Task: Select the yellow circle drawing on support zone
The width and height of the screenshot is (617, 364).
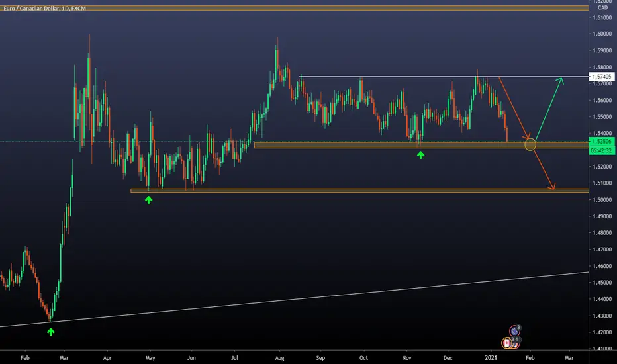Action: tap(530, 144)
